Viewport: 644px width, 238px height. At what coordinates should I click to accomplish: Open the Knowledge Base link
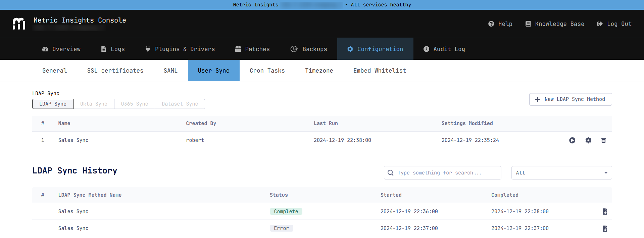click(x=555, y=24)
